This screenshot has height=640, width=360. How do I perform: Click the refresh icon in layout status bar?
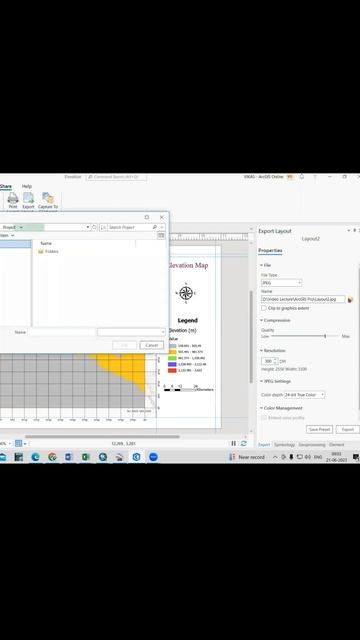(244, 443)
